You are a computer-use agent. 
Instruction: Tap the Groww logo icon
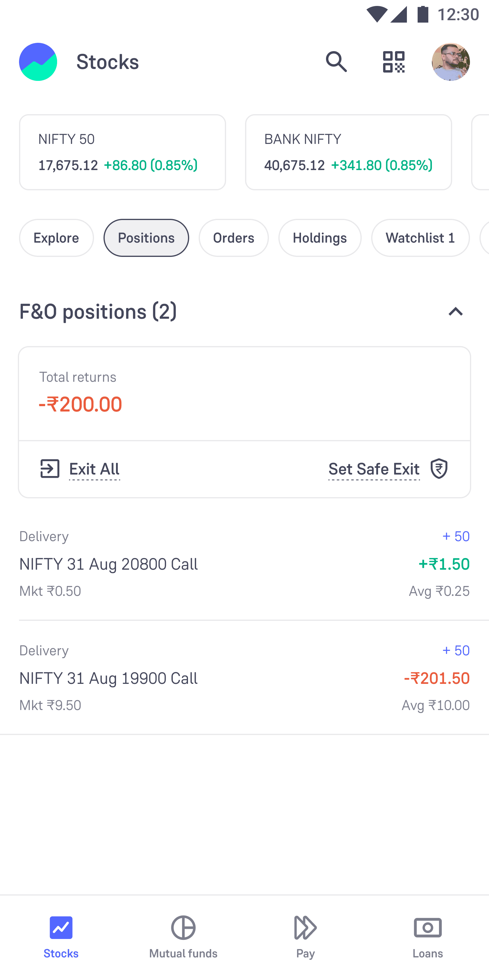point(38,62)
